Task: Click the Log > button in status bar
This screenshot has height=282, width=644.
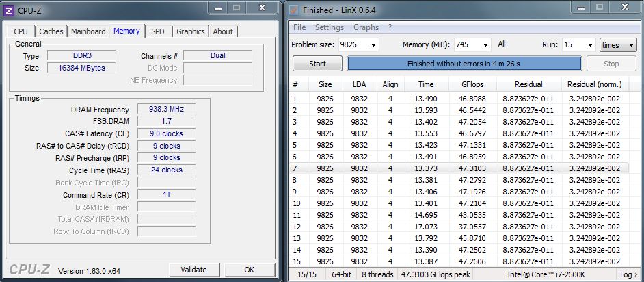Action: [628, 274]
